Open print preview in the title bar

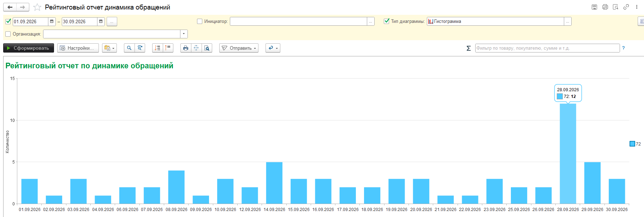[x=615, y=7]
